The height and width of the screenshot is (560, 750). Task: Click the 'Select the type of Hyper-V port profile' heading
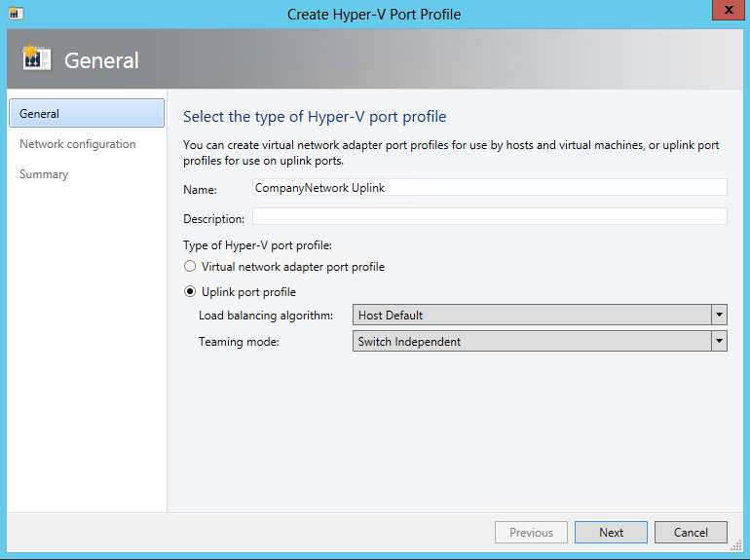pyautogui.click(x=315, y=117)
